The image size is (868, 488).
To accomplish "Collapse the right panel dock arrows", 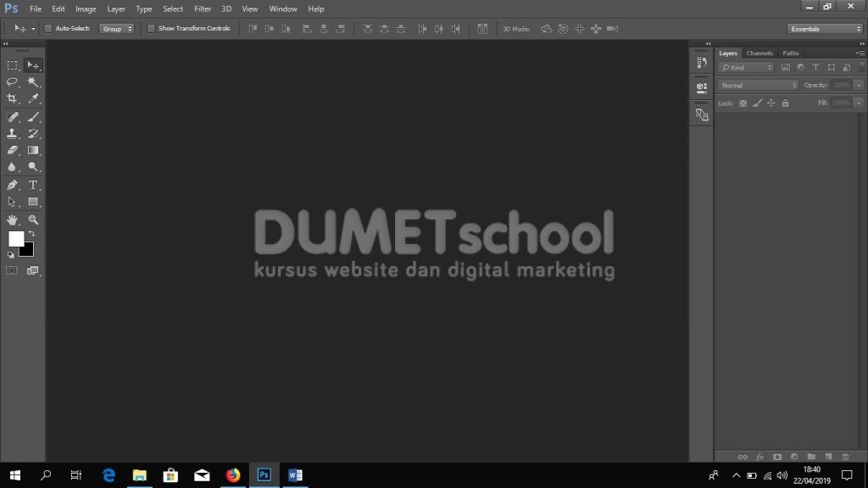I will click(862, 43).
